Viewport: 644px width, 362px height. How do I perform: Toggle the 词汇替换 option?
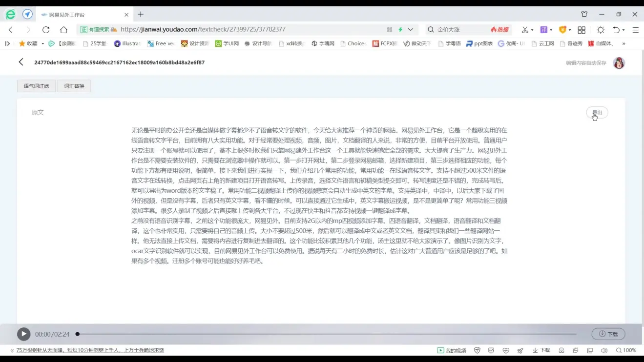tap(74, 86)
